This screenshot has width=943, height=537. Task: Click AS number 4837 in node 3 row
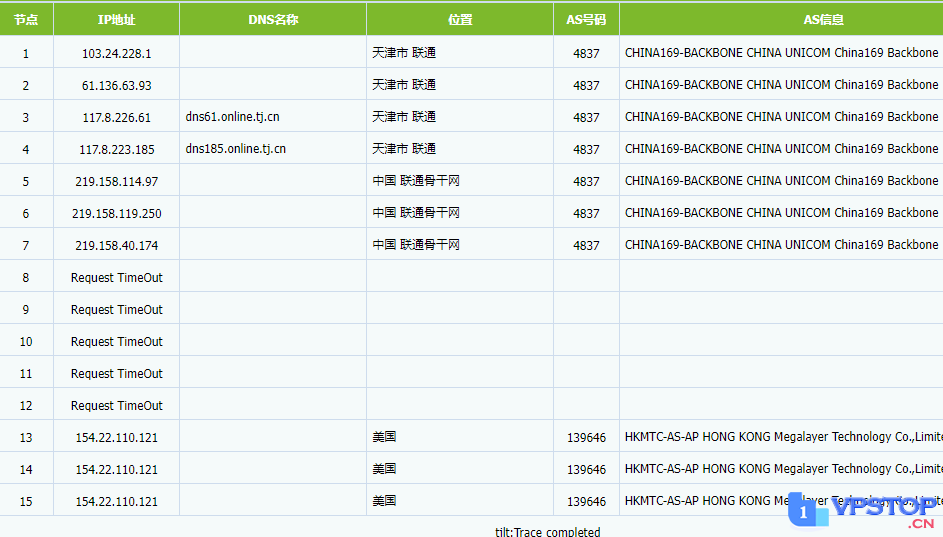[586, 117]
